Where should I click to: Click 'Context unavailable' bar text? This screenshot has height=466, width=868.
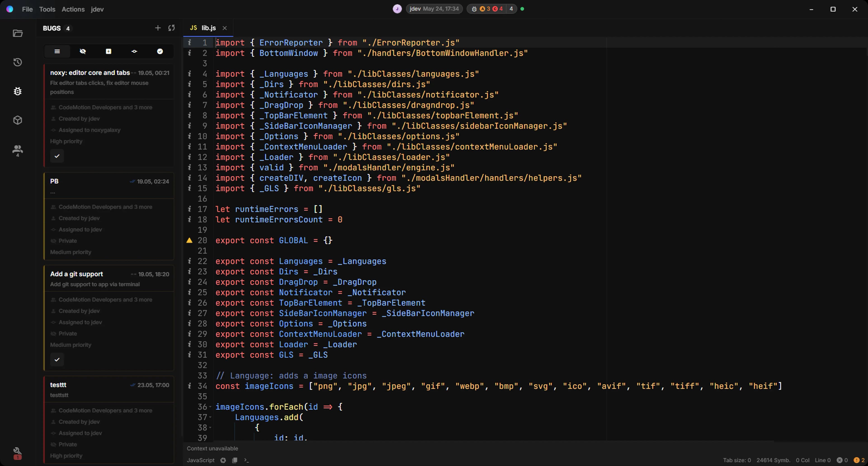pos(212,448)
